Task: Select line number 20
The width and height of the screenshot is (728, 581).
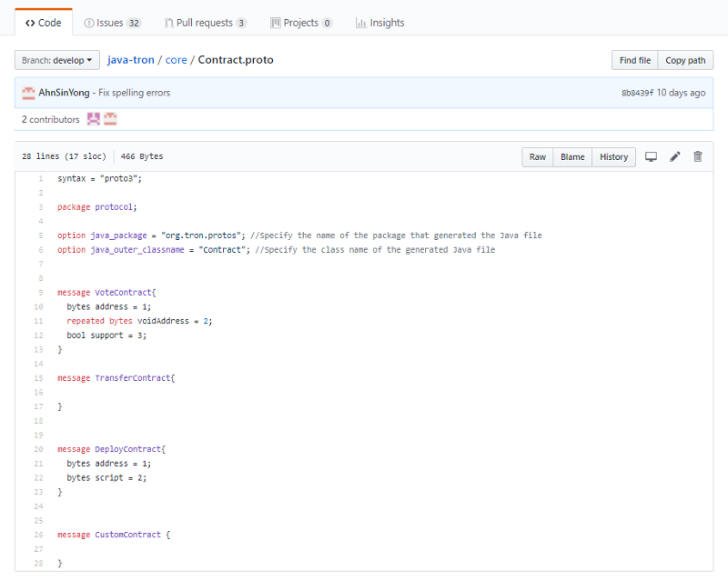Action: 38,449
